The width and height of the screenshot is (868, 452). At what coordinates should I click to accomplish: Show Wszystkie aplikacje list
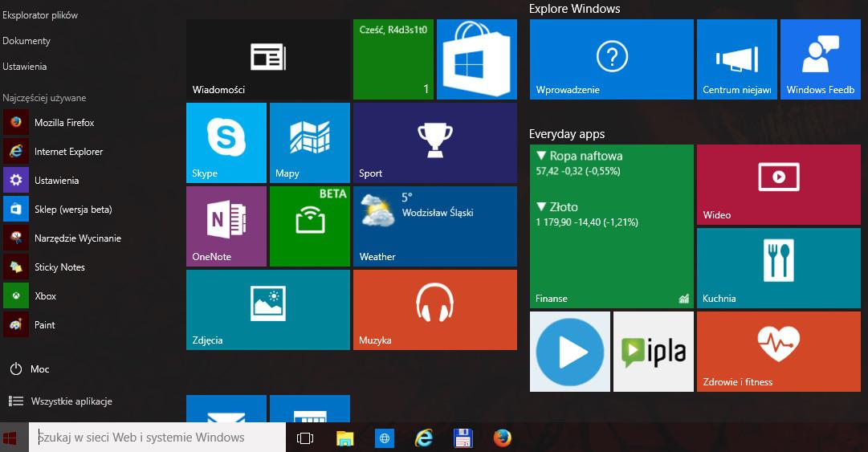click(x=71, y=401)
